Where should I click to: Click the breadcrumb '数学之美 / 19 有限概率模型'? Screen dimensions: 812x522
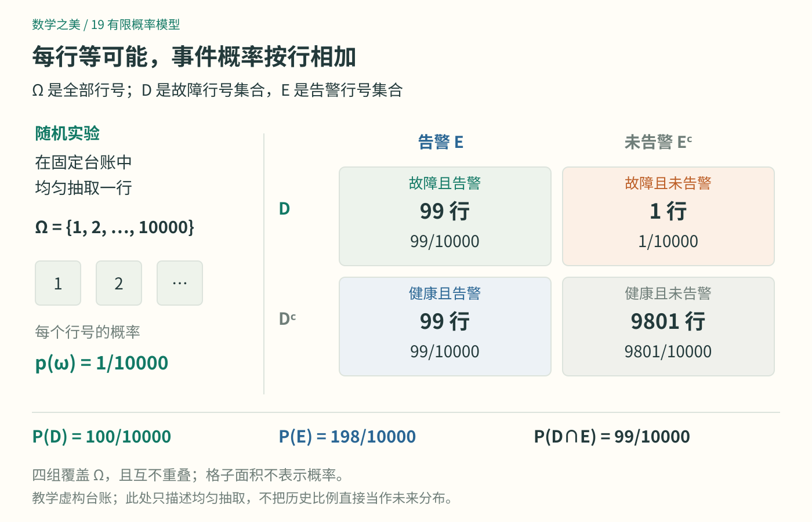pyautogui.click(x=106, y=24)
